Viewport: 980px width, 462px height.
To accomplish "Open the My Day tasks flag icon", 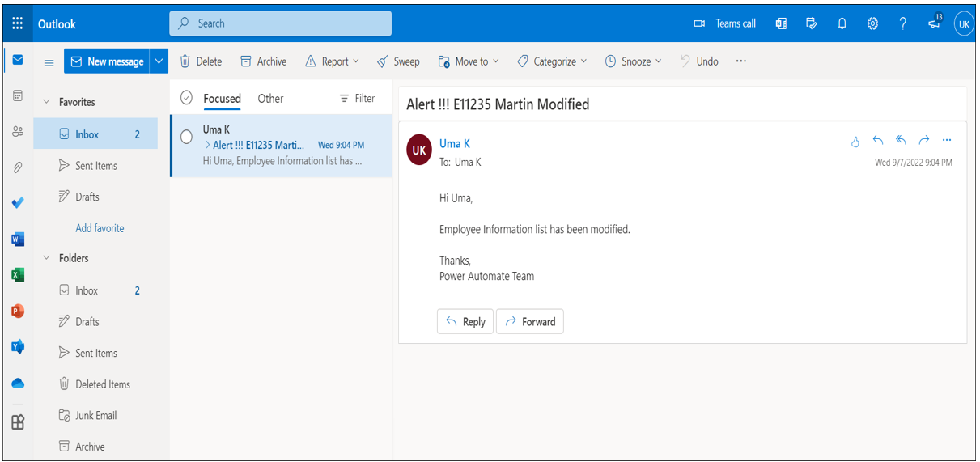I will click(x=812, y=23).
